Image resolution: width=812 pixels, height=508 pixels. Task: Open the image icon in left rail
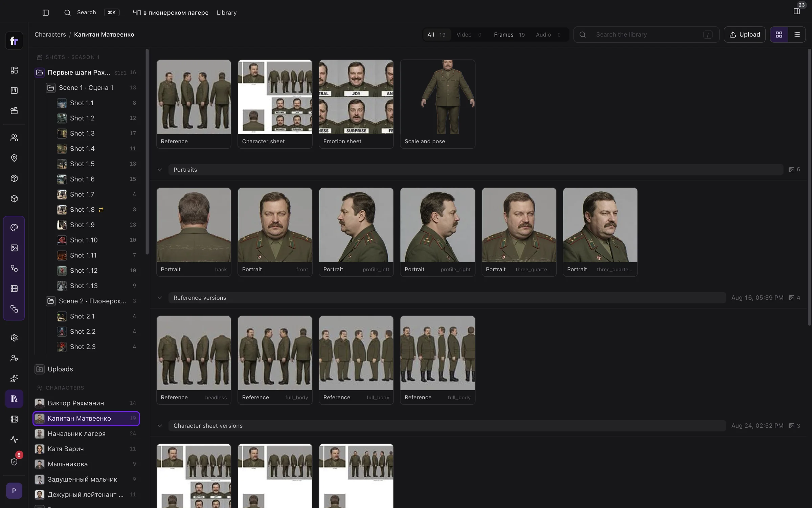point(14,248)
